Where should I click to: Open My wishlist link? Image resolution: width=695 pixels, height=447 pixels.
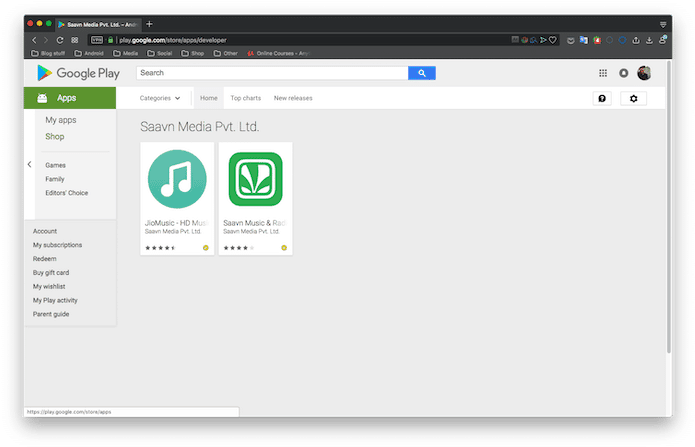49,286
